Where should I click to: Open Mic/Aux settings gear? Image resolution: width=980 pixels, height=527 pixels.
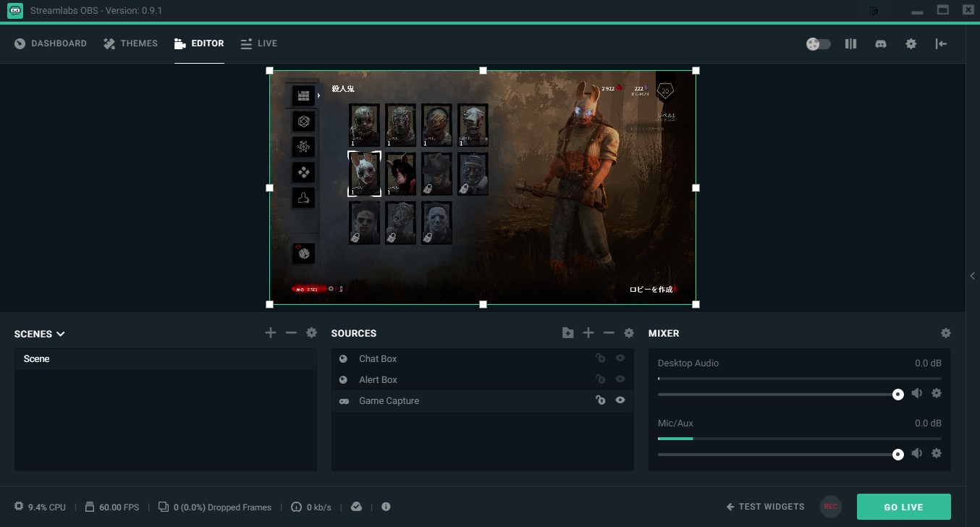[x=937, y=453]
